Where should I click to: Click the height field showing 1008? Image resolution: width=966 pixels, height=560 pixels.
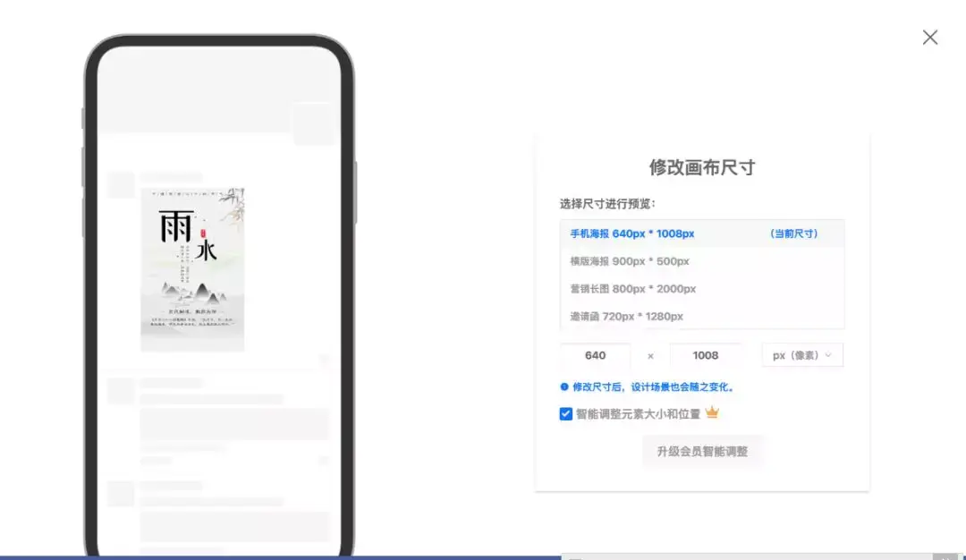[x=705, y=355]
